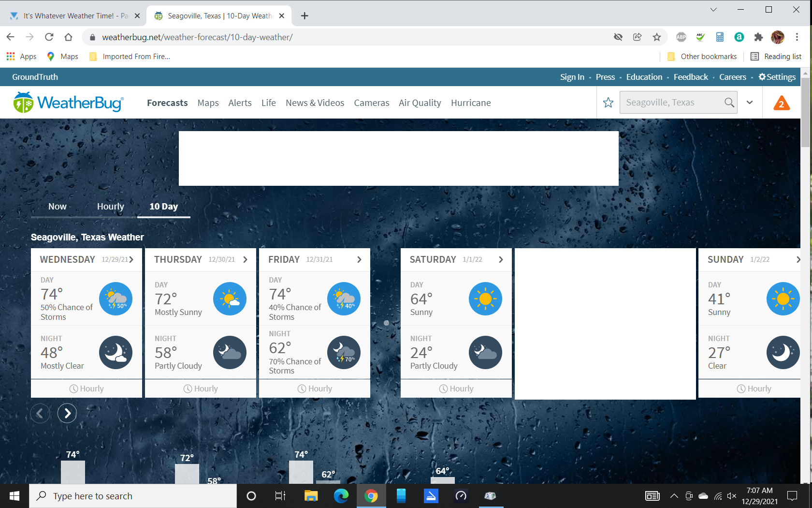Click the WeatherBug logo

pos(68,103)
